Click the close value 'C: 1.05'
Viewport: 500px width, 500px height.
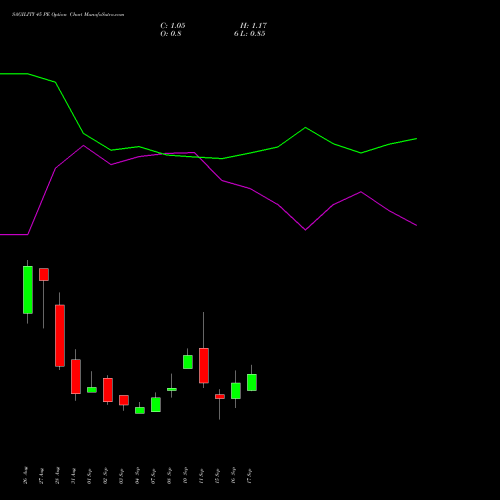[x=173, y=26]
